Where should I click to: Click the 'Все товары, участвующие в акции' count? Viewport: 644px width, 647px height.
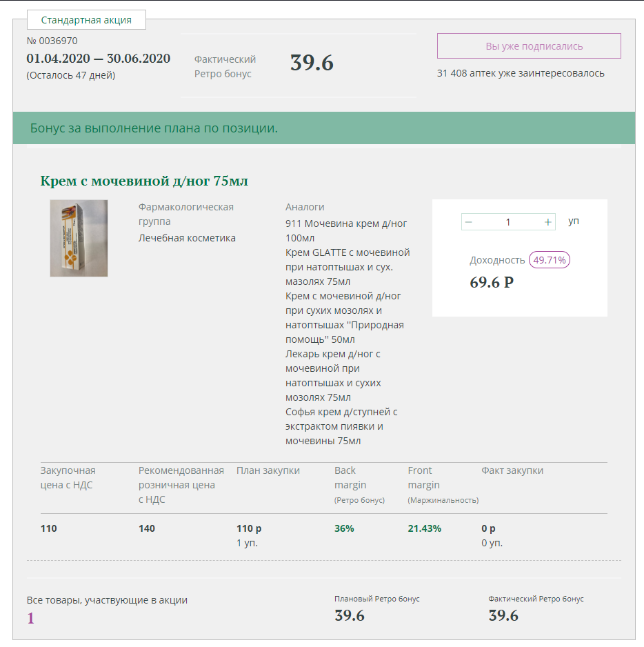30,618
